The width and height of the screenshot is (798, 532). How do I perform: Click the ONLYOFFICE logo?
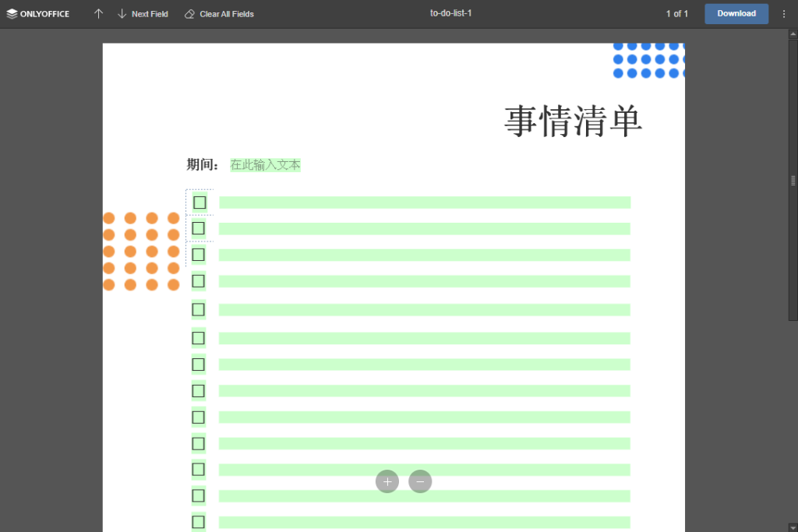37,13
